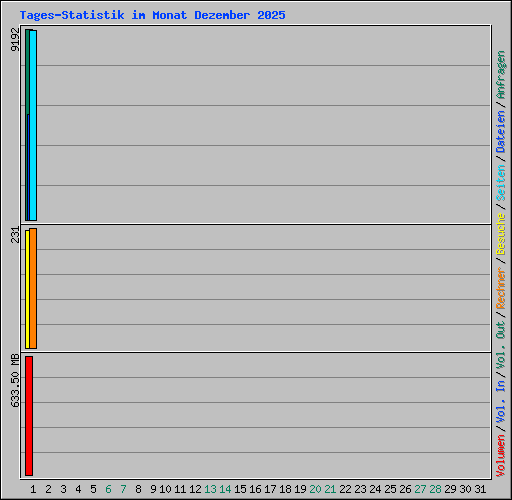Viewport: 512px width, 500px height.
Task: Click day label '9' on the x-axis
Action: [x=153, y=489]
